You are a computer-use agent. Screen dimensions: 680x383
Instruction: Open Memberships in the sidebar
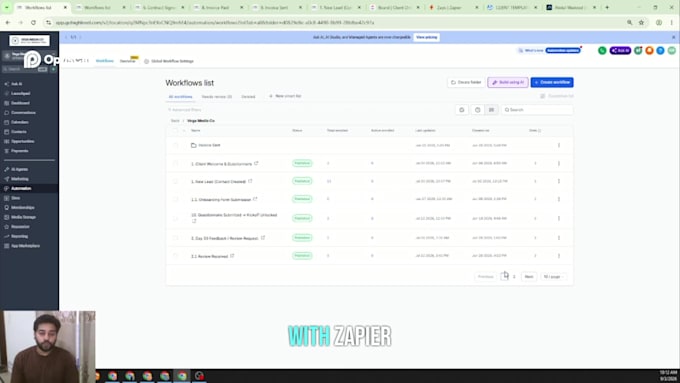pyautogui.click(x=23, y=207)
